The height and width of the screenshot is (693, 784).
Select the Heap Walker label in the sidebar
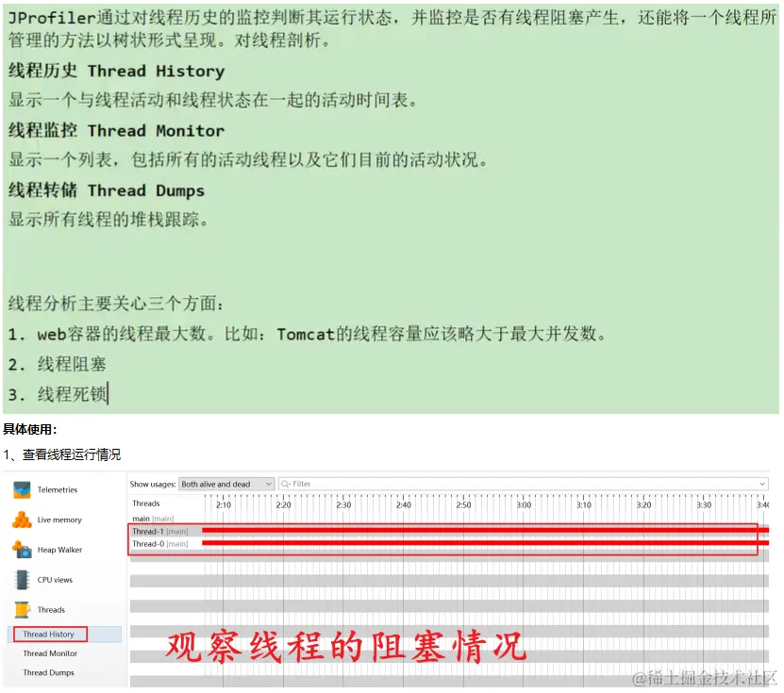tap(59, 550)
